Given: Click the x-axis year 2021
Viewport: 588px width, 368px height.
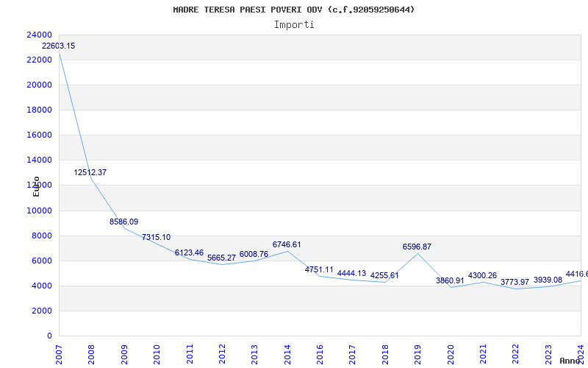Looking at the screenshot, I should 483,354.
